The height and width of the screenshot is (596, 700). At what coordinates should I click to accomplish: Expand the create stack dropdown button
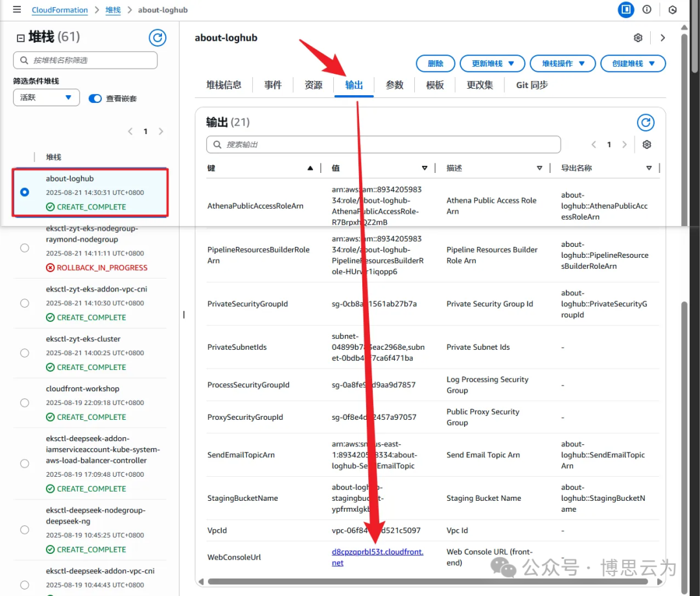coord(633,63)
